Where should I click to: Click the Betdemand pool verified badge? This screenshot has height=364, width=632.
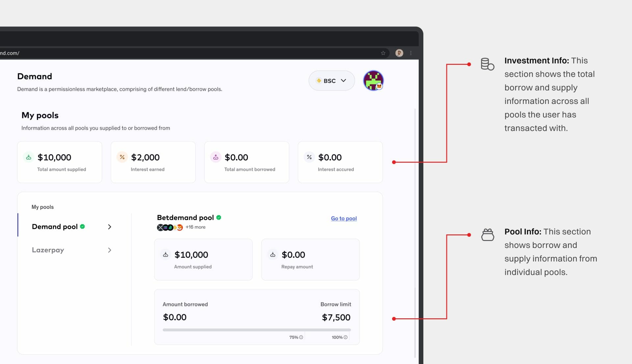click(x=219, y=217)
